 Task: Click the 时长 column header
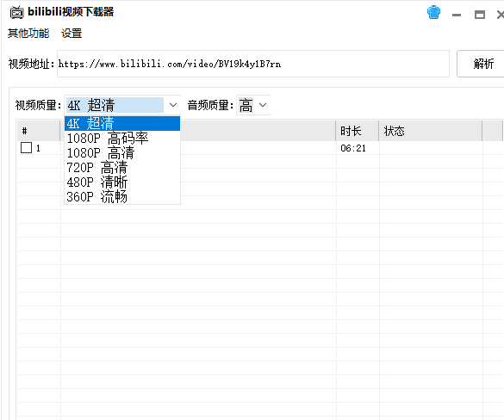357,131
